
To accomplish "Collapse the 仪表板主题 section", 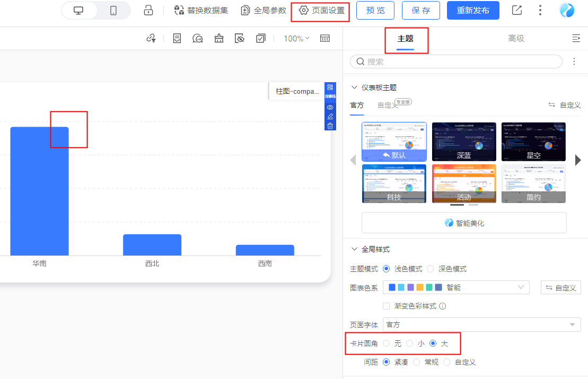I will click(x=354, y=87).
